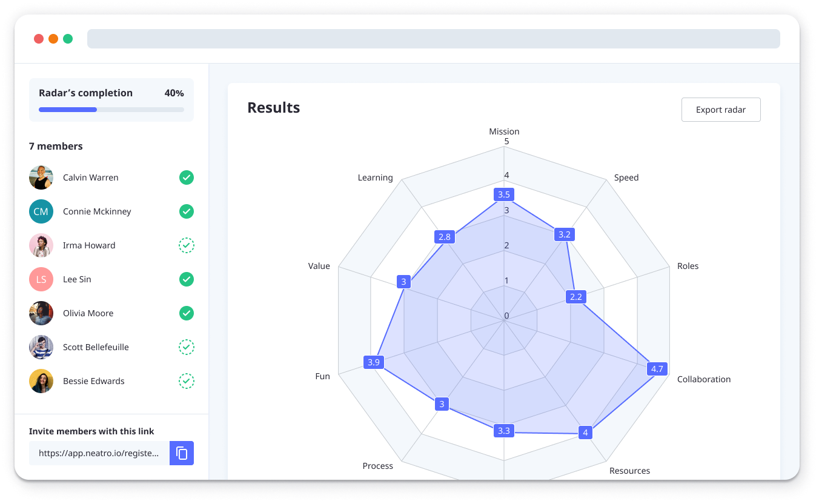This screenshot has height=504, width=819.
Task: Click the Irma Howard member name
Action: point(89,245)
